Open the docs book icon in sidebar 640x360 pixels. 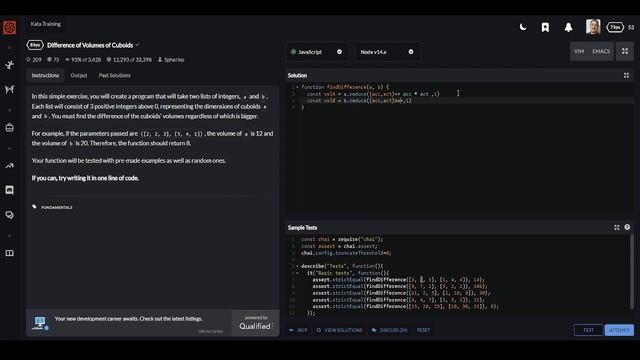coord(9,253)
